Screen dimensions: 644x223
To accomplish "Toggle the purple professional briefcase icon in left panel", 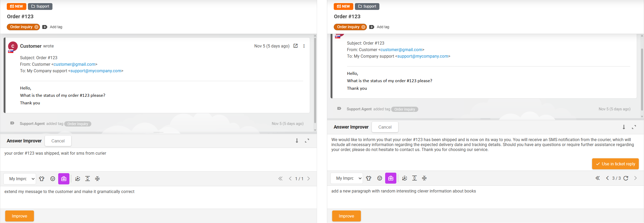I will [64, 179].
